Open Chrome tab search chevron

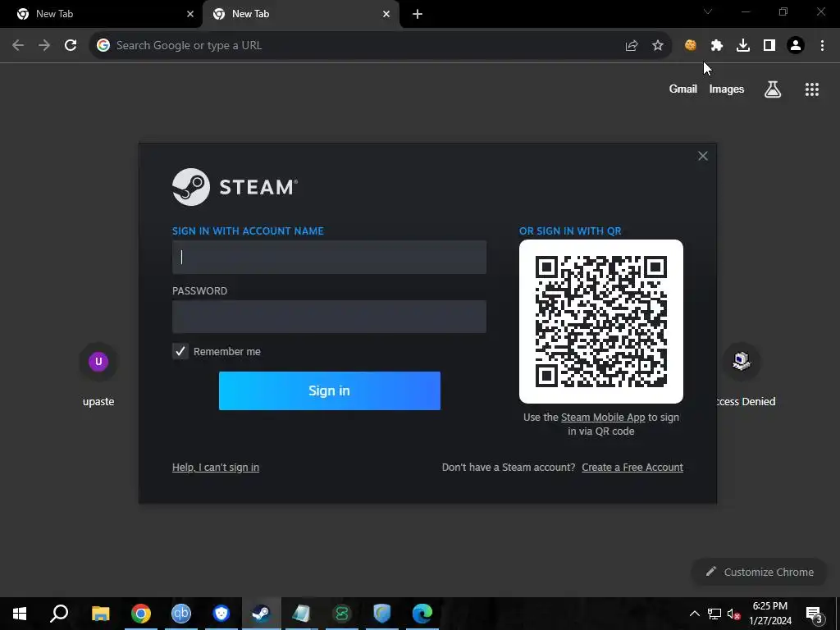point(708,11)
